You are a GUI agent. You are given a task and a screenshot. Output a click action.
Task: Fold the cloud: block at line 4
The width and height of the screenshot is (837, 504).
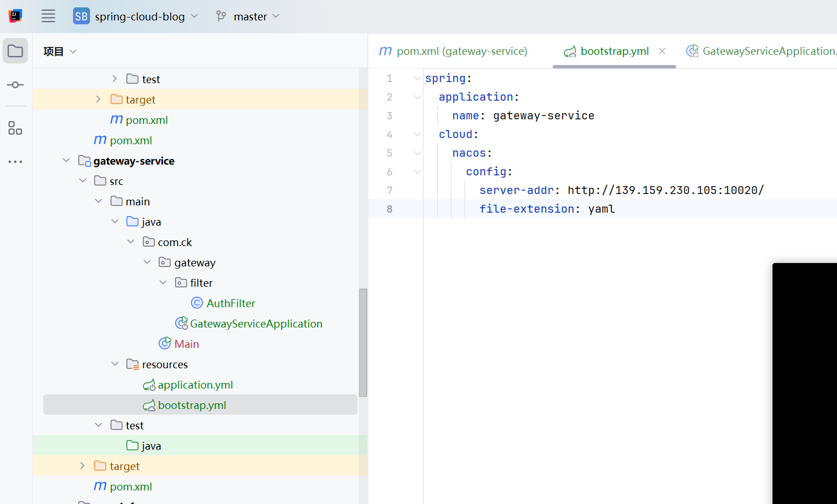[417, 135]
